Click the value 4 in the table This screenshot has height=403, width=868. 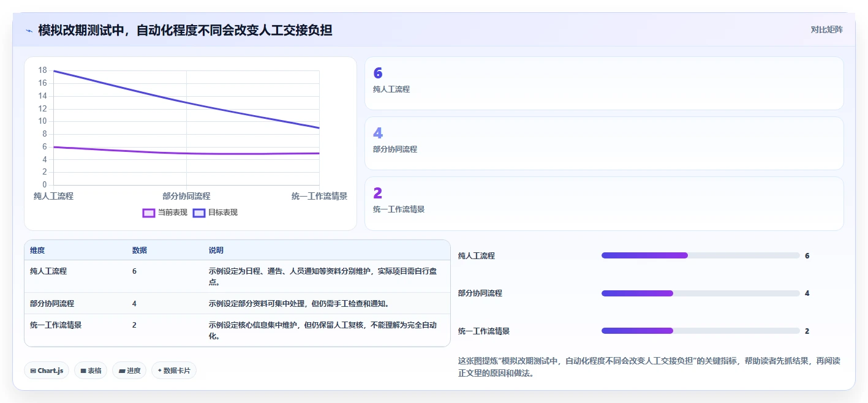(134, 303)
